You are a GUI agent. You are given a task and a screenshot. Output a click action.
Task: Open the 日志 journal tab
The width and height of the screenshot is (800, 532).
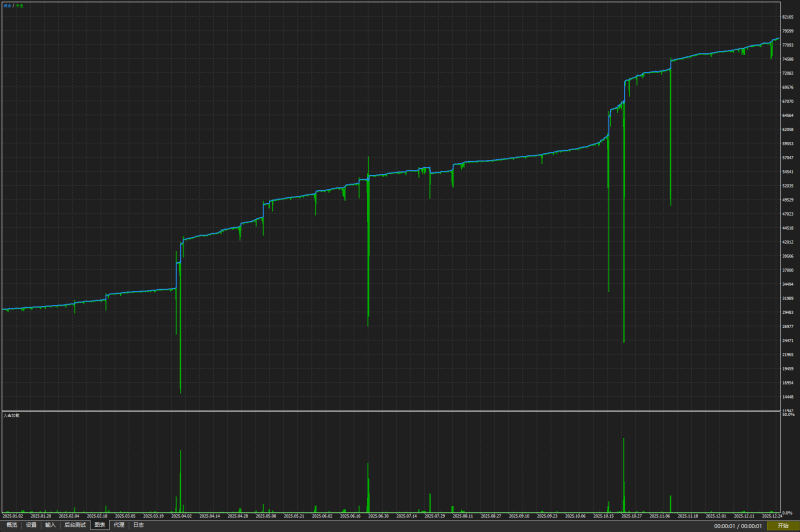tap(138, 525)
